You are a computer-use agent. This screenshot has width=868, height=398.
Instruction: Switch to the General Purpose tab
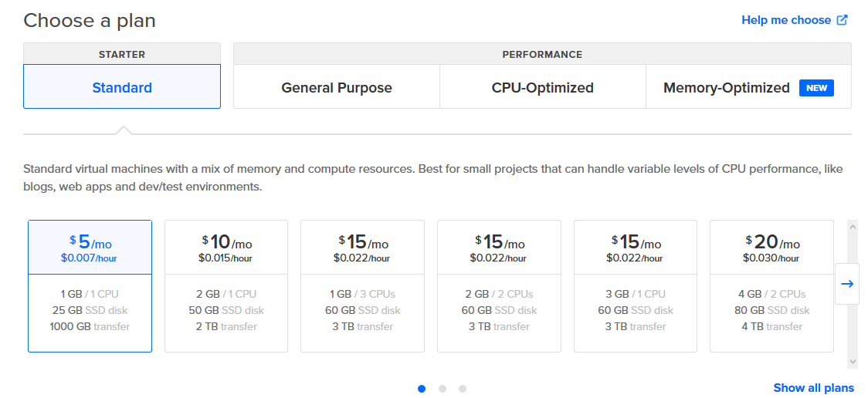point(337,88)
